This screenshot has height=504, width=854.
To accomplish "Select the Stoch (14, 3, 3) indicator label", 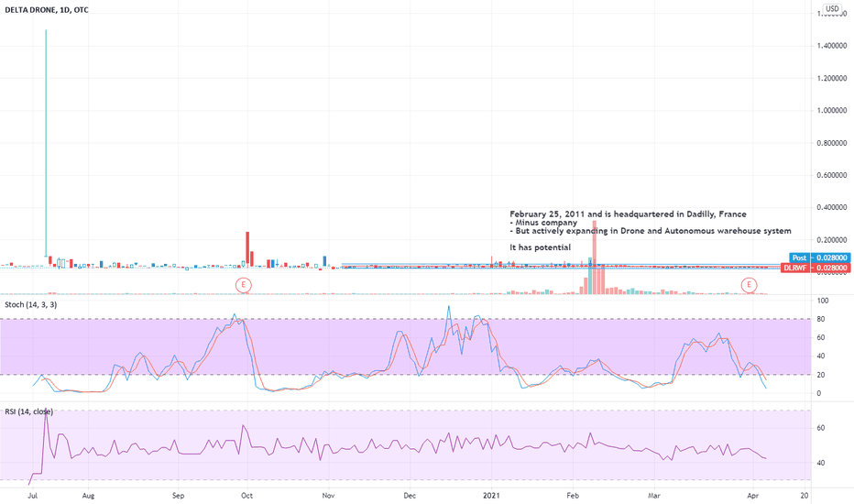I will (30, 304).
